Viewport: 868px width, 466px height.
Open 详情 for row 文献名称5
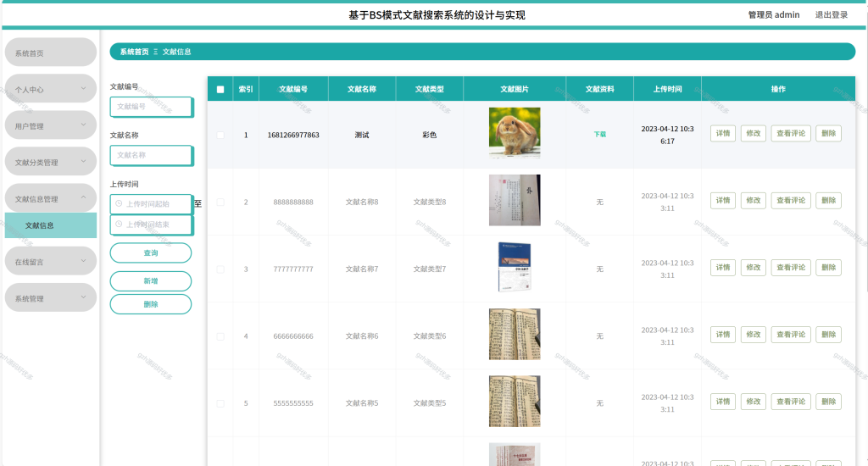(x=723, y=402)
